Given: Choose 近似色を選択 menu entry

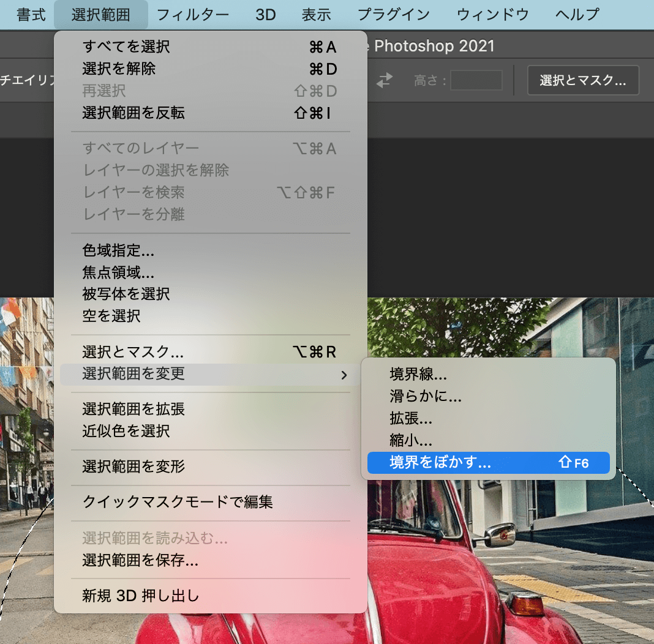Looking at the screenshot, I should coord(210,431).
